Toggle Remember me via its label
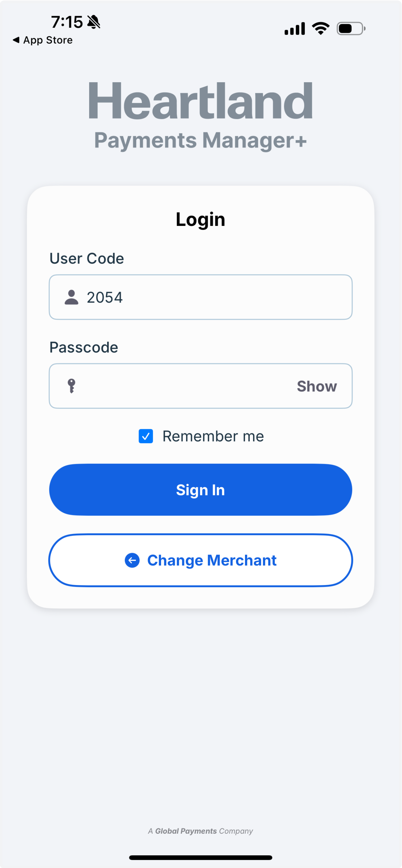 tap(213, 436)
